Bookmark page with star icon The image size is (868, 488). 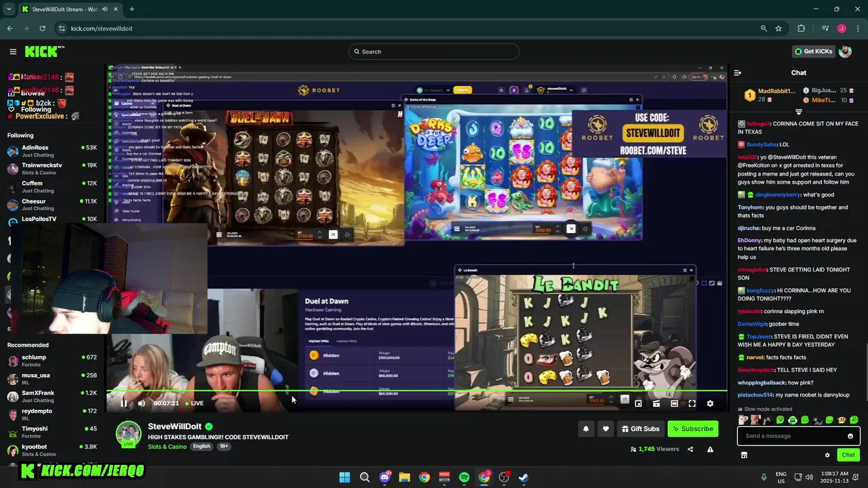coord(778,28)
